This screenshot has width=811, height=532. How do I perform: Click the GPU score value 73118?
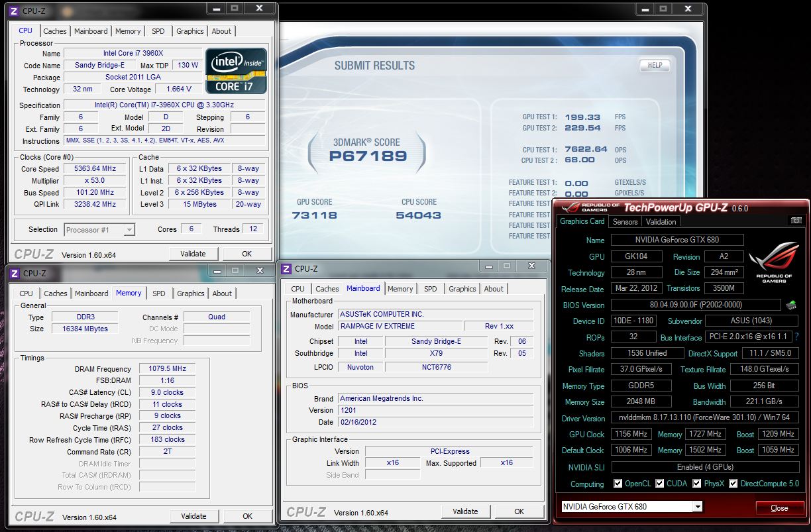[x=315, y=215]
